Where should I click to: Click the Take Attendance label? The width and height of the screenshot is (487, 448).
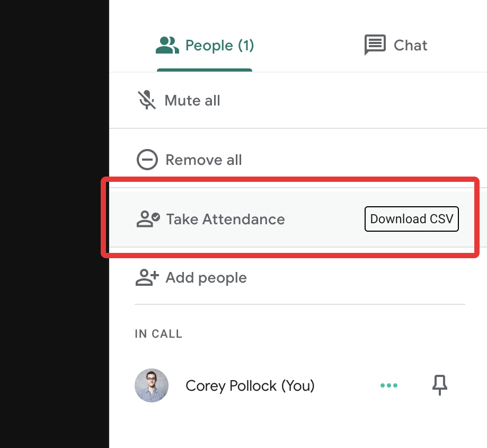pos(226,219)
